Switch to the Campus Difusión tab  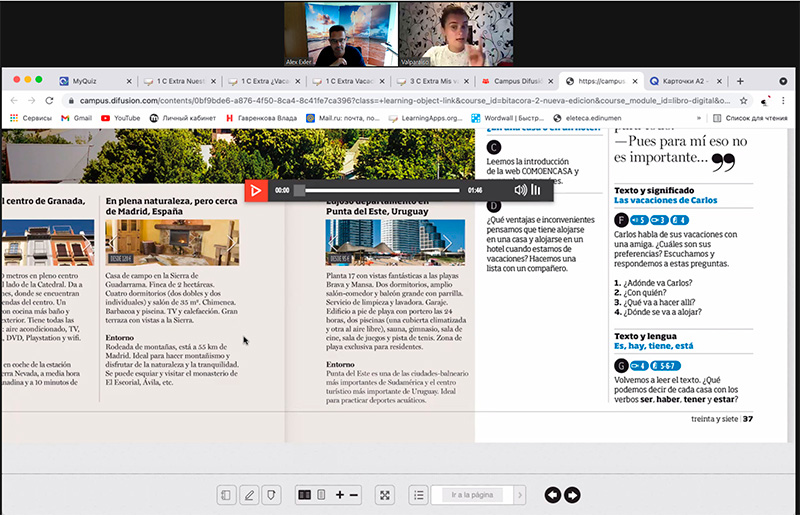[515, 80]
